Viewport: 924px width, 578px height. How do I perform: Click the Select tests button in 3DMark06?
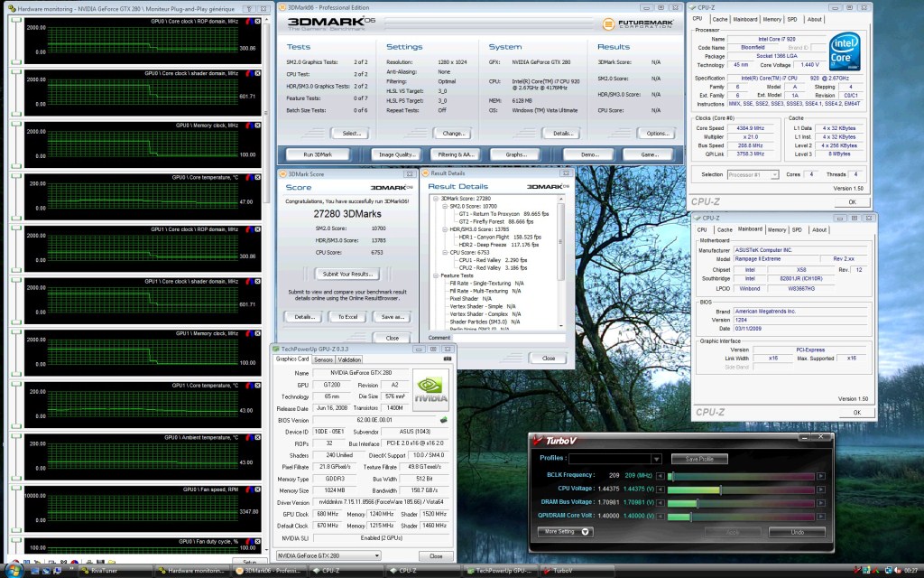coord(351,134)
